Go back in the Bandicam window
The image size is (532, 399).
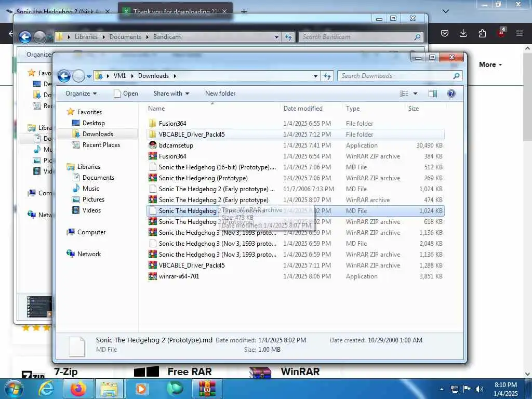[25, 37]
